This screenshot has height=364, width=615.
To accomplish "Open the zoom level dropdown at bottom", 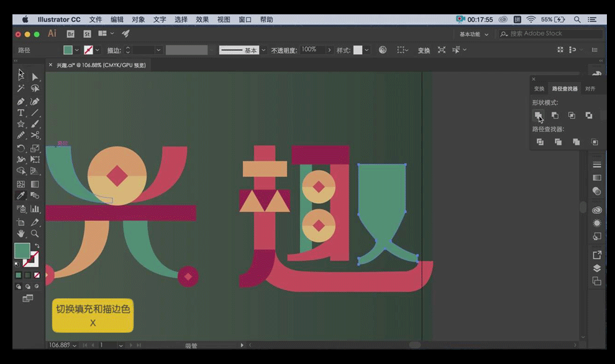I will click(x=75, y=345).
